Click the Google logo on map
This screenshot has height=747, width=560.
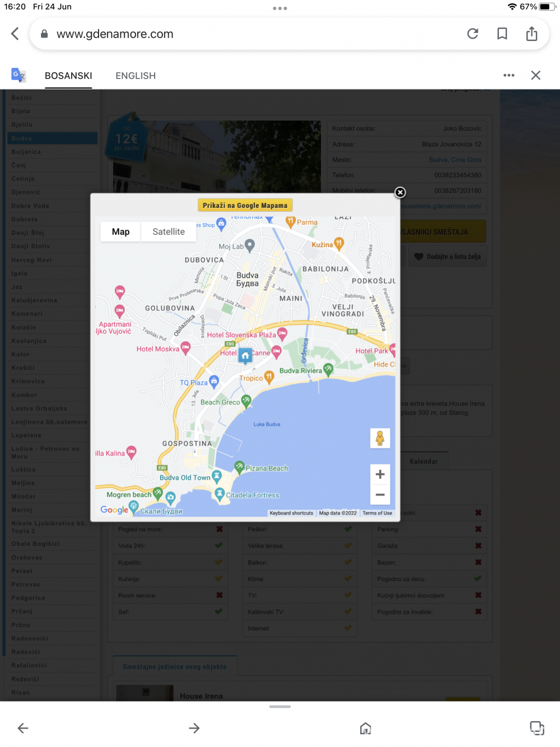114,509
